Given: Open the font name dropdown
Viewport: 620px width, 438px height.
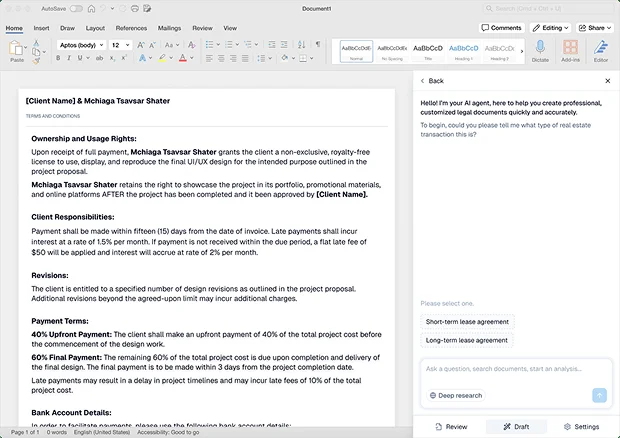Looking at the screenshot, I should coord(80,45).
